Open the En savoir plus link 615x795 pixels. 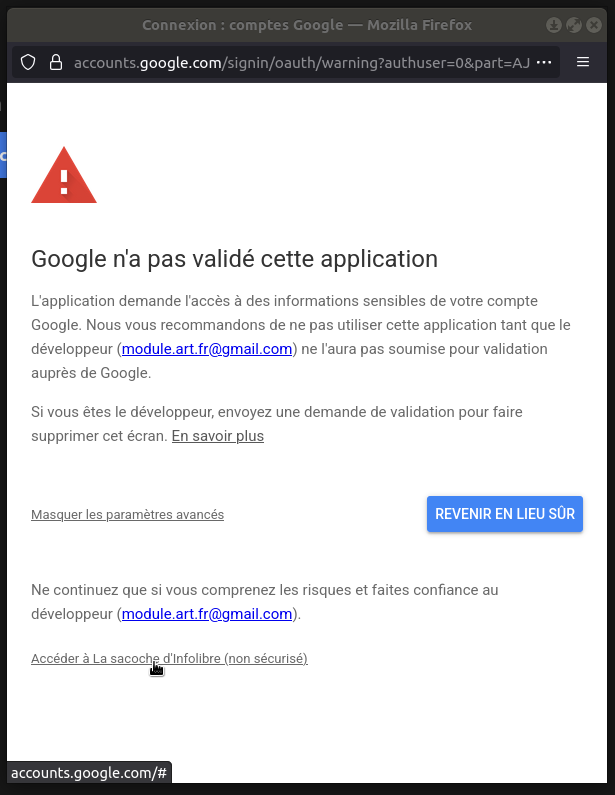coord(217,436)
